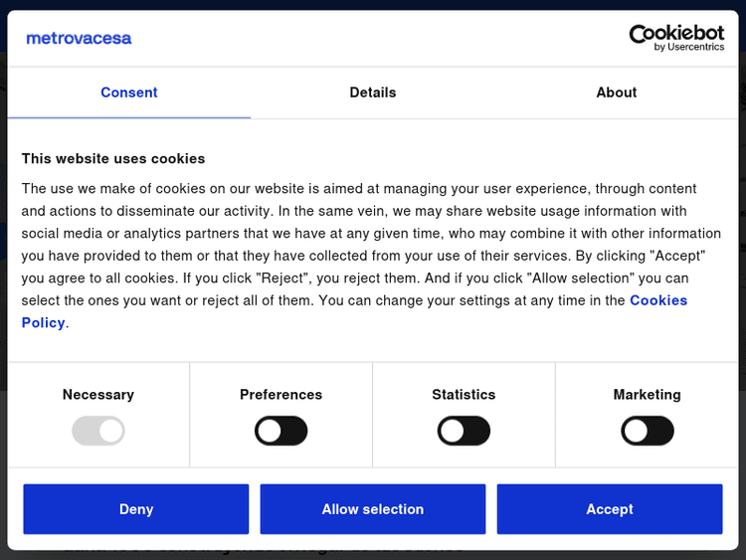Click the Statistics category label
Viewport: 746px width, 560px height.
[464, 395]
